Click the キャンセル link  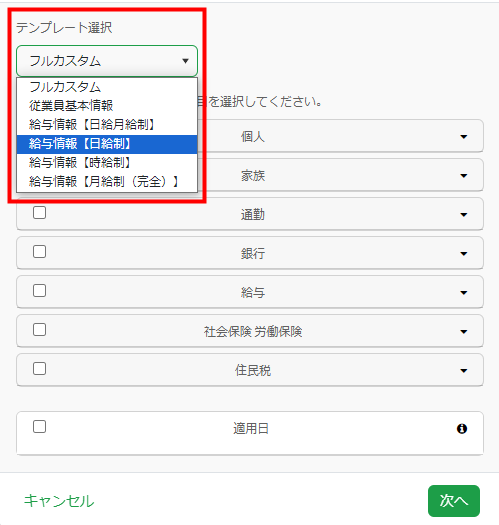click(x=59, y=501)
